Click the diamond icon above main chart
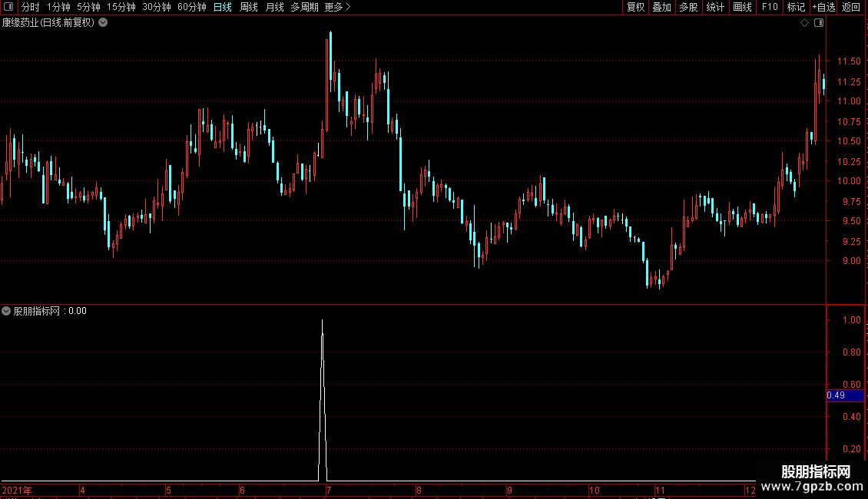This screenshot has width=868, height=499. coord(805,23)
